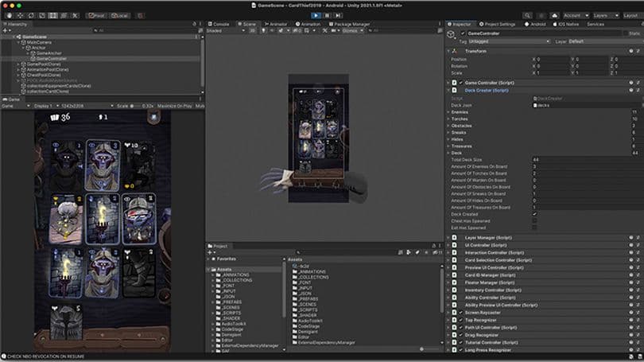Select the Scale tool in toolbar

pos(42,16)
